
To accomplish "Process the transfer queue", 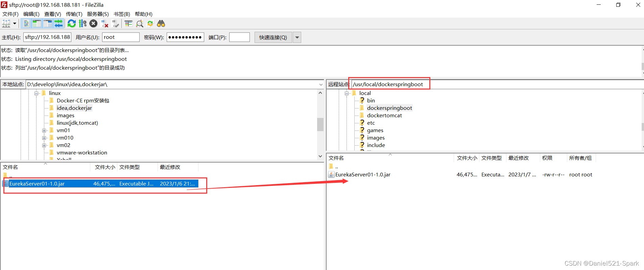I will [x=82, y=24].
